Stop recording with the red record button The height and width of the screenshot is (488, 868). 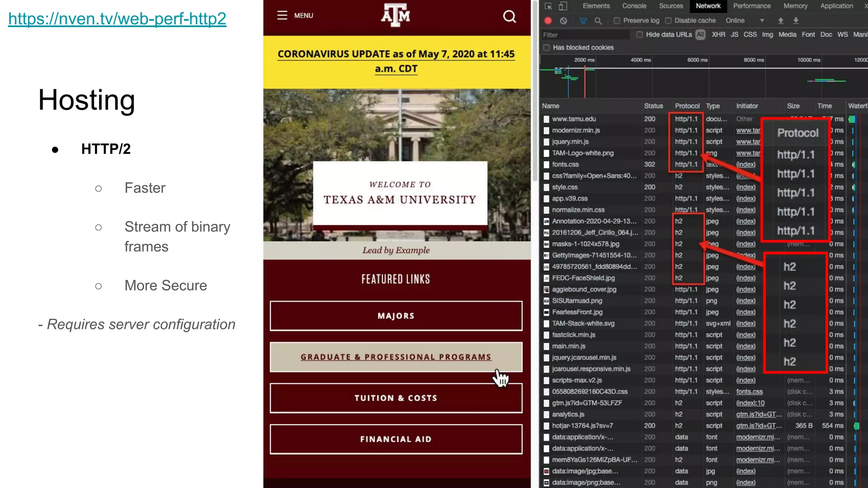pos(548,20)
